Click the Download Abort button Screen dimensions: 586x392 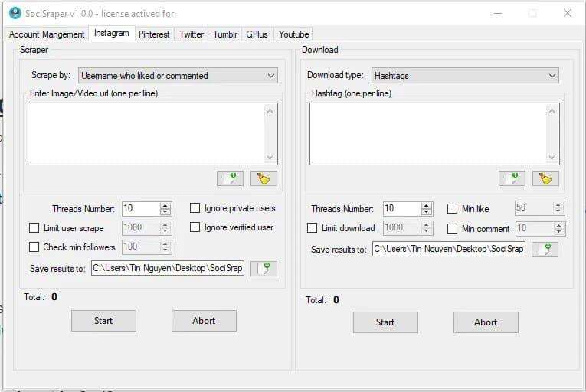coord(486,322)
